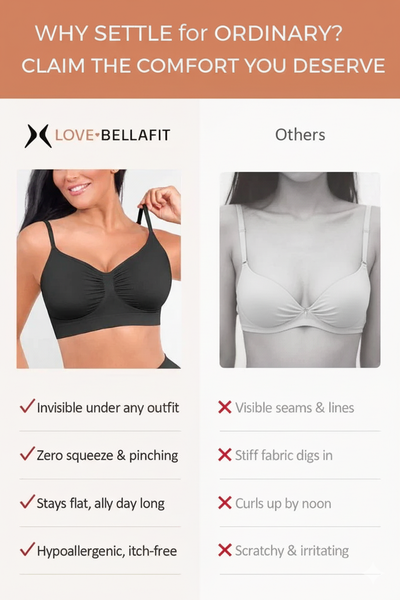This screenshot has width=400, height=600.
Task: Click Claim the Comfort You Deserve text
Action: click(203, 66)
